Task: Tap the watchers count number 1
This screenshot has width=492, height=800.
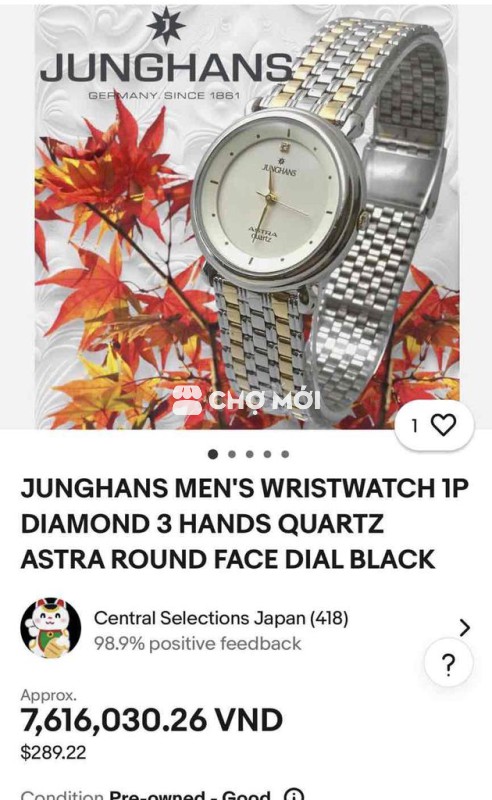Action: (x=415, y=425)
